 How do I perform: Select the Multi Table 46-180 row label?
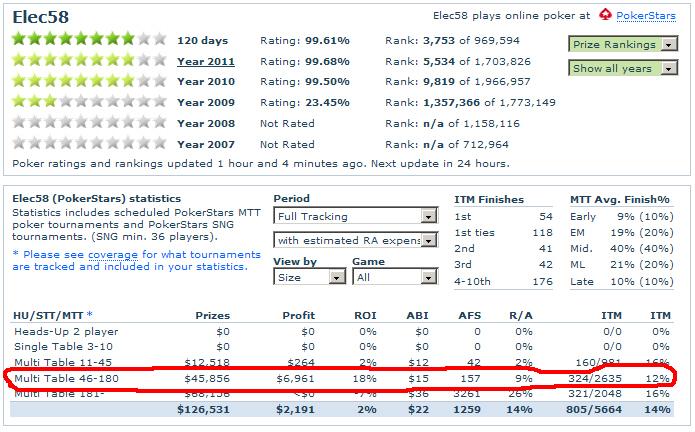point(66,378)
